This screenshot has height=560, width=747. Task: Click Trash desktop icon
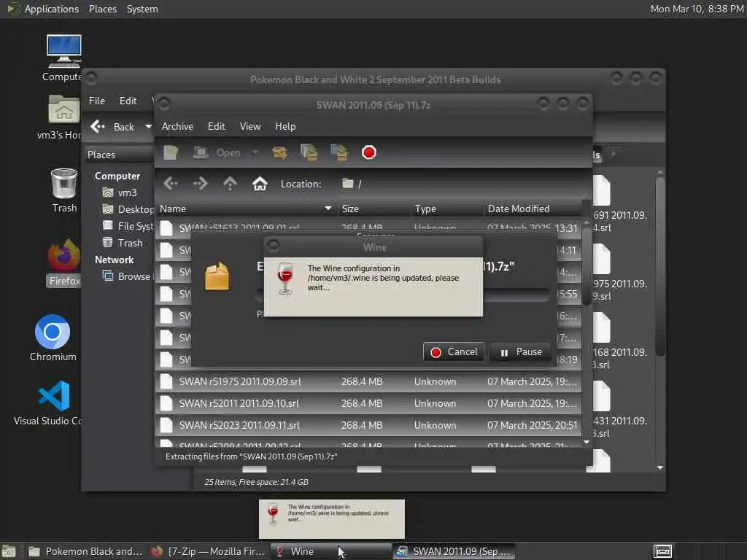[64, 190]
